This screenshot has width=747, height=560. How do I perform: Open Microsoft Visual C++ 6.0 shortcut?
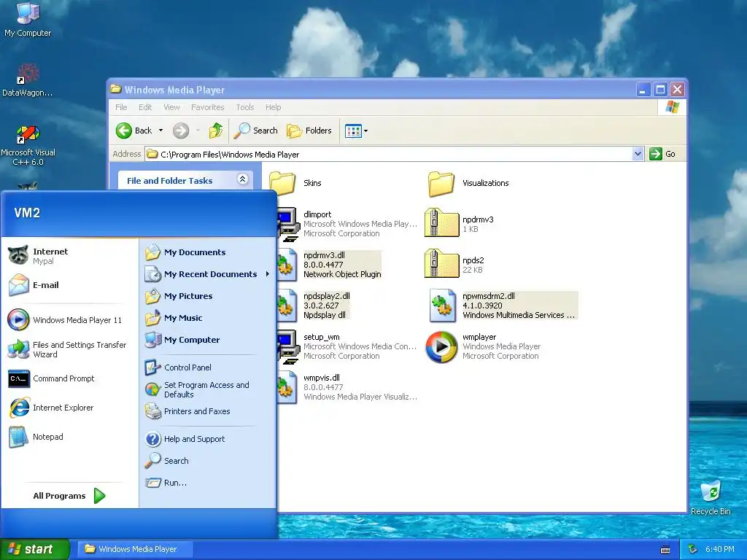[x=28, y=146]
